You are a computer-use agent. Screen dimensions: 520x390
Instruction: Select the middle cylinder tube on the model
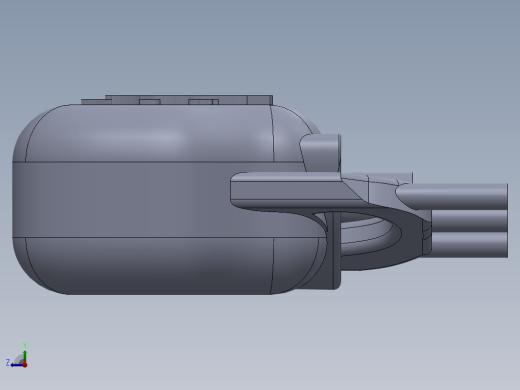(469, 221)
